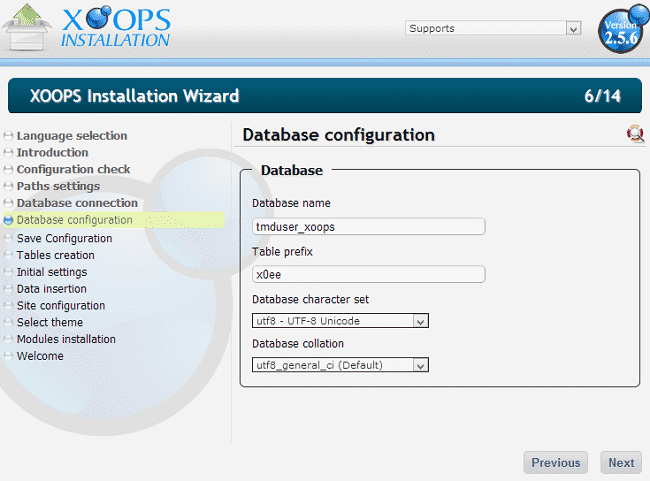Click Next button
The width and height of the screenshot is (650, 481).
click(621, 462)
